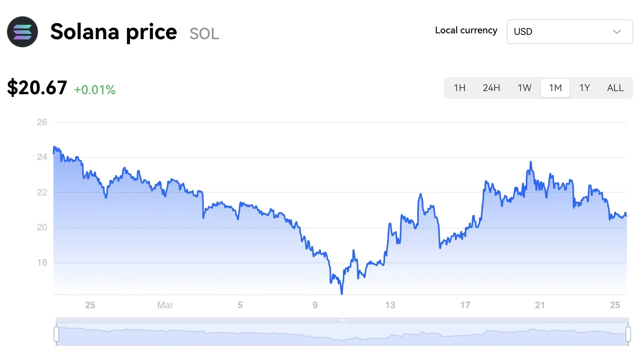This screenshot has height=352, width=644.
Task: Click the SOL ticker label
Action: [204, 34]
